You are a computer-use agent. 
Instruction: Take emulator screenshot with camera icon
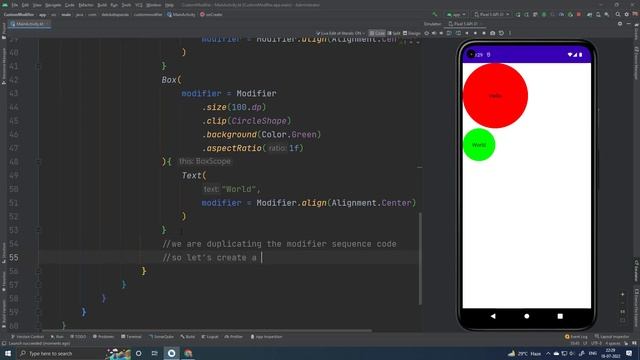click(x=492, y=33)
